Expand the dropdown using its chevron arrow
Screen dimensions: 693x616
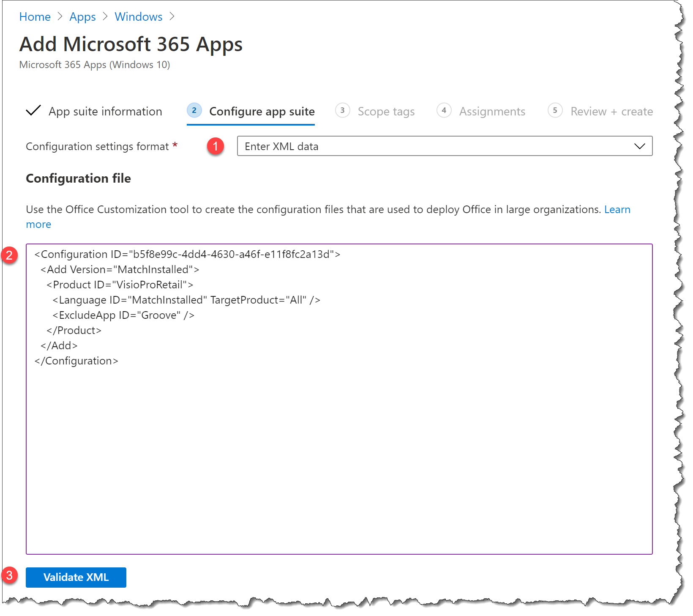[639, 146]
